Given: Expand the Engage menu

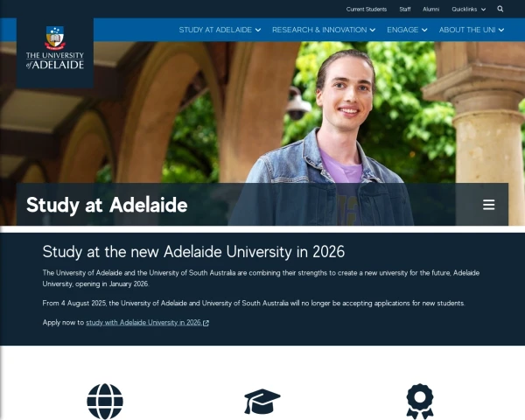Looking at the screenshot, I should pyautogui.click(x=407, y=30).
